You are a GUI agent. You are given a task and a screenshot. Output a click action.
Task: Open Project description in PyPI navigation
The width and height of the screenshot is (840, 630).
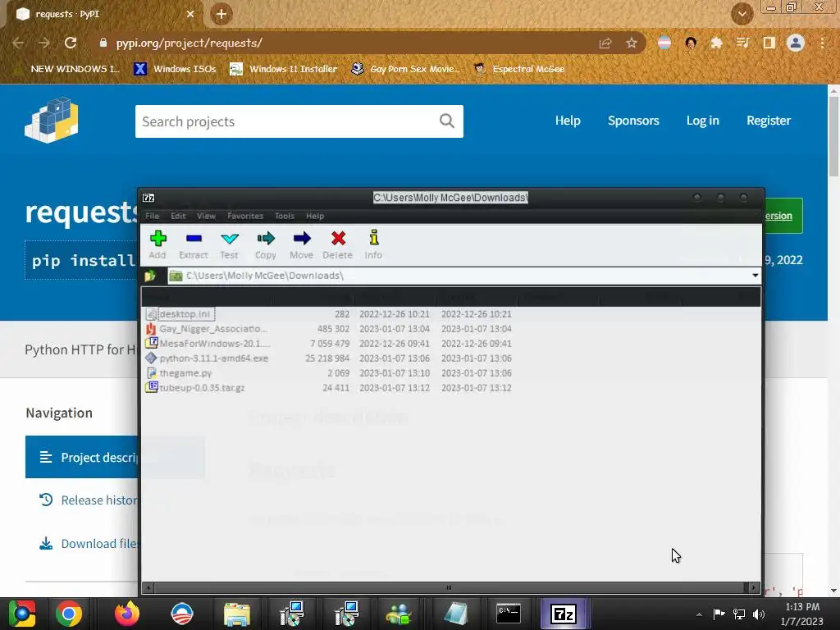82,457
